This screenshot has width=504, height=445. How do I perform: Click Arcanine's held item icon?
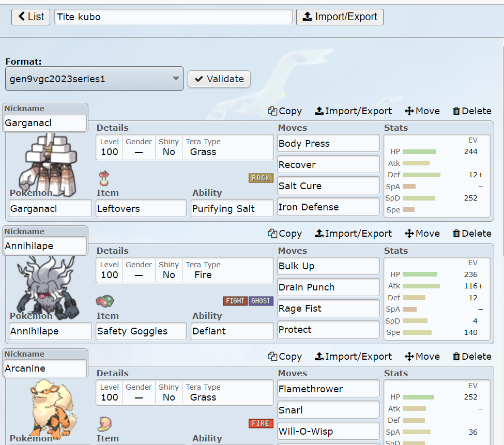(x=104, y=424)
